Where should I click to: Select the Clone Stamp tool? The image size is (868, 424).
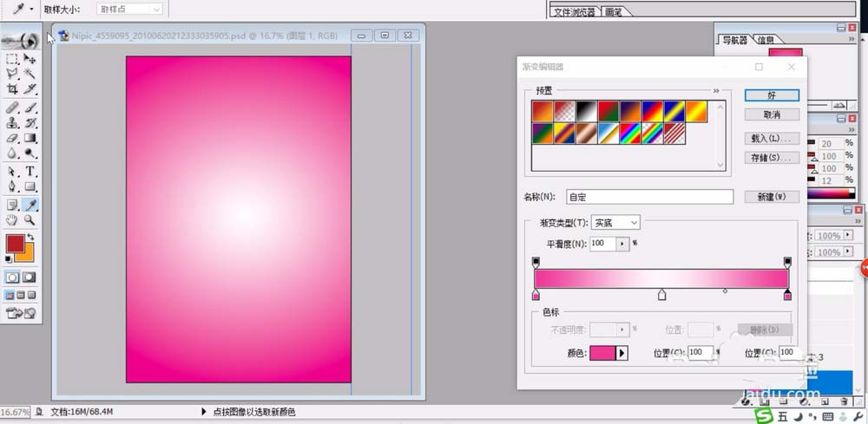[x=12, y=123]
